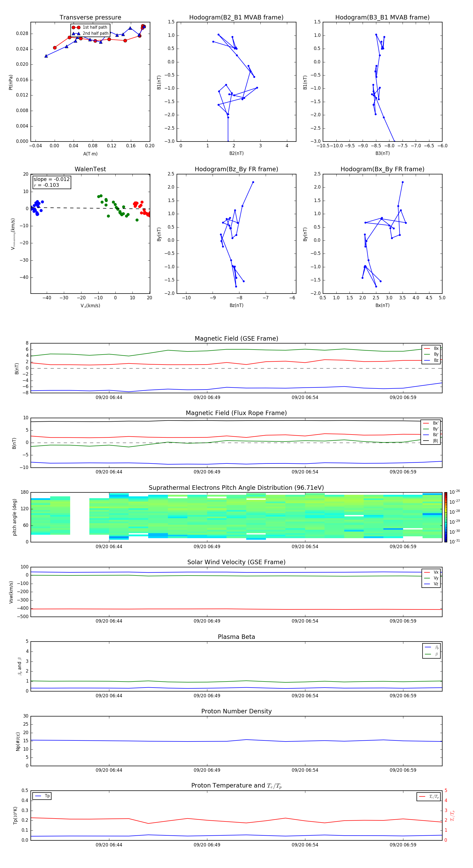
Task: Click the "Bx(nT)" x-axis label
Action: point(382,305)
